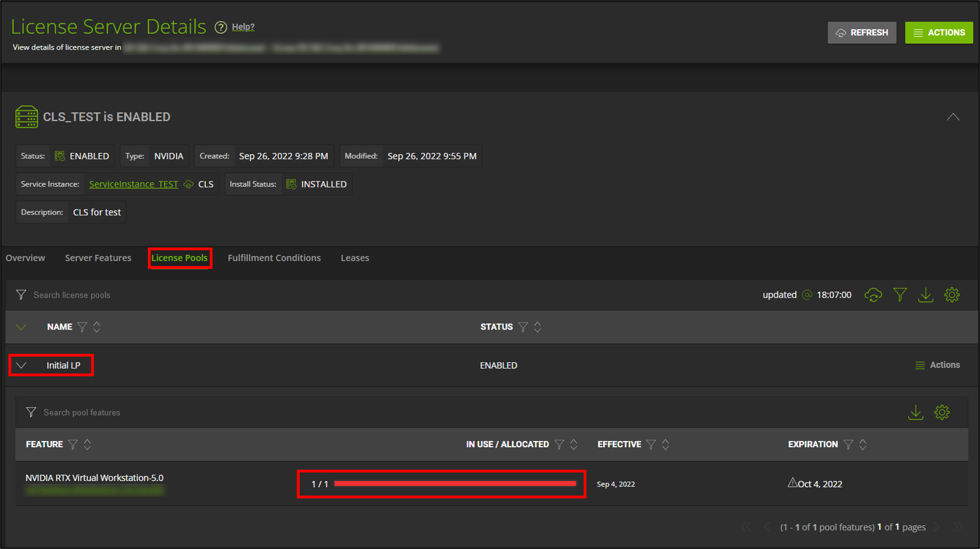Open Actions menu for Initial LP
This screenshot has height=549, width=980.
click(937, 365)
